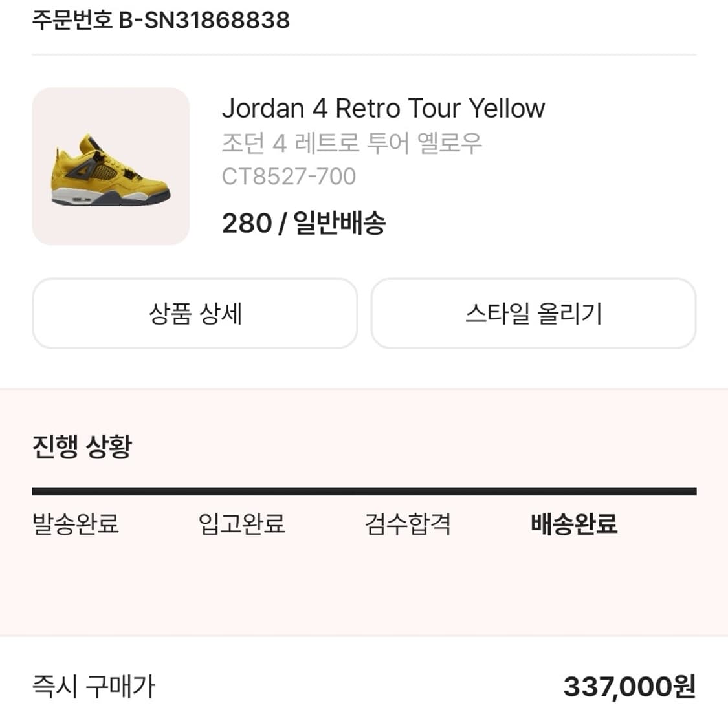Click the 일반배송 shipping type text
This screenshot has height=712, width=728.
(x=340, y=224)
